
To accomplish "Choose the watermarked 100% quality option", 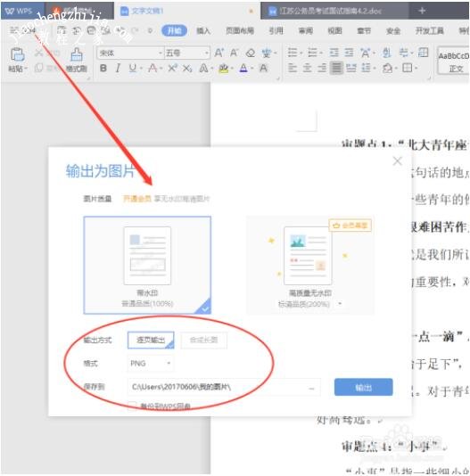I will pos(147,265).
